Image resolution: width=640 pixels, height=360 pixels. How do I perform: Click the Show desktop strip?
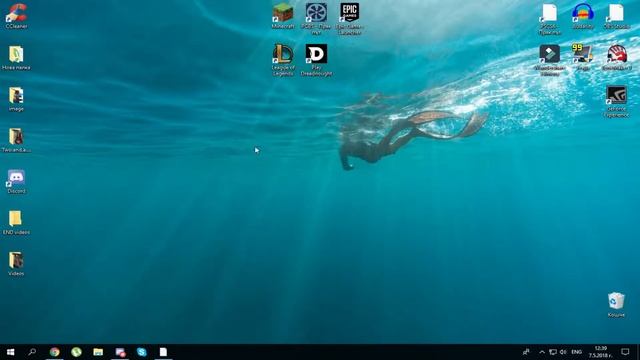pos(638,352)
